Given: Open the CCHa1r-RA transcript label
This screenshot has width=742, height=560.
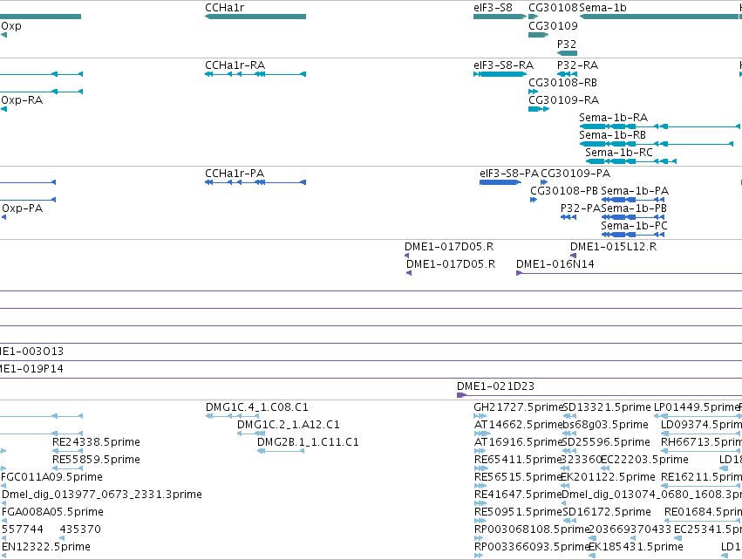Looking at the screenshot, I should tap(235, 65).
